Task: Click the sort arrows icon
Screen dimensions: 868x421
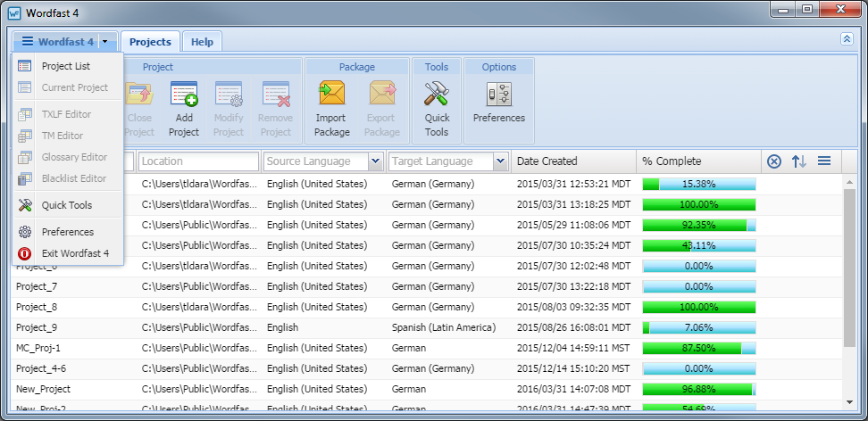Action: click(799, 161)
